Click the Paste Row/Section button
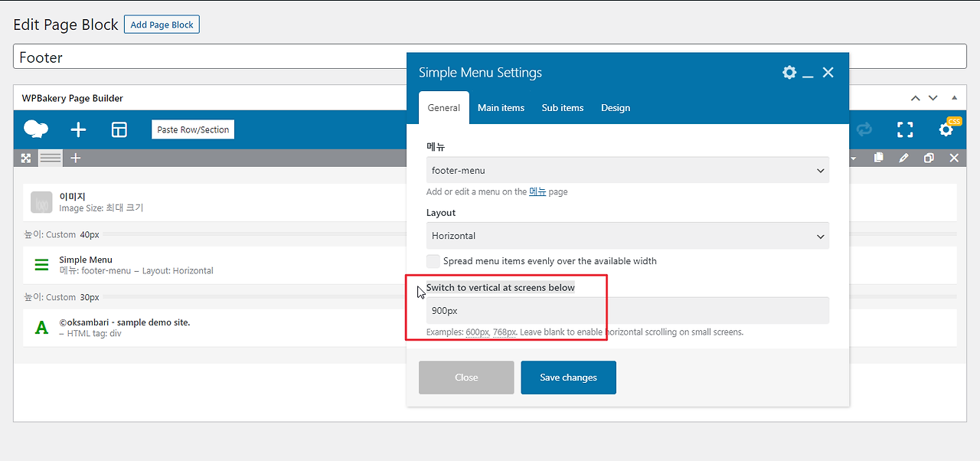Screen dimensions: 980x461 pyautogui.click(x=193, y=129)
